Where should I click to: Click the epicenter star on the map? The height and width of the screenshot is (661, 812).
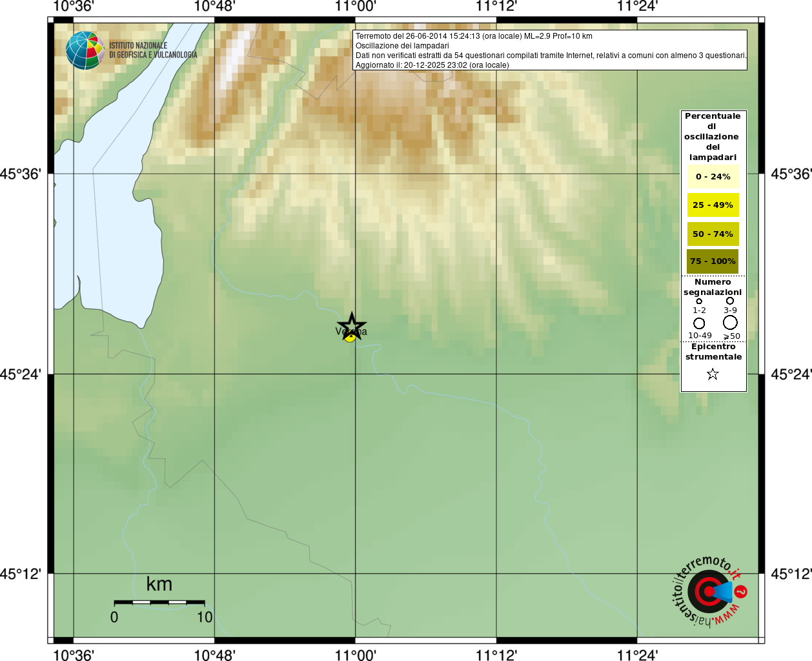tap(352, 326)
